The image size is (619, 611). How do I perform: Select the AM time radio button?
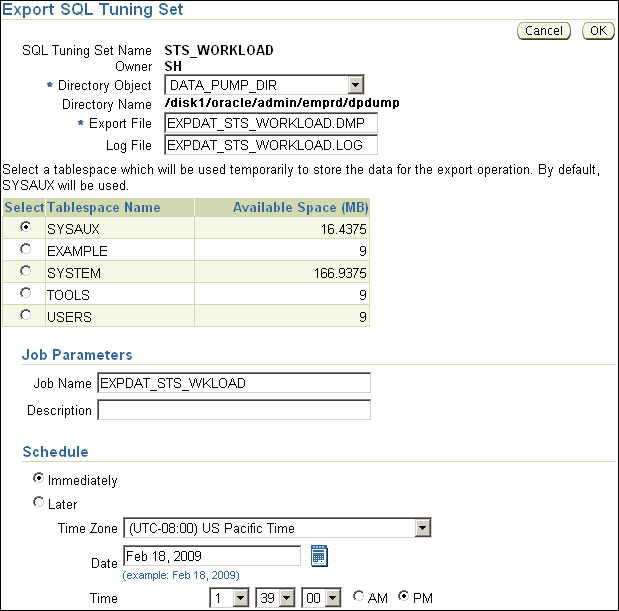pos(359,597)
